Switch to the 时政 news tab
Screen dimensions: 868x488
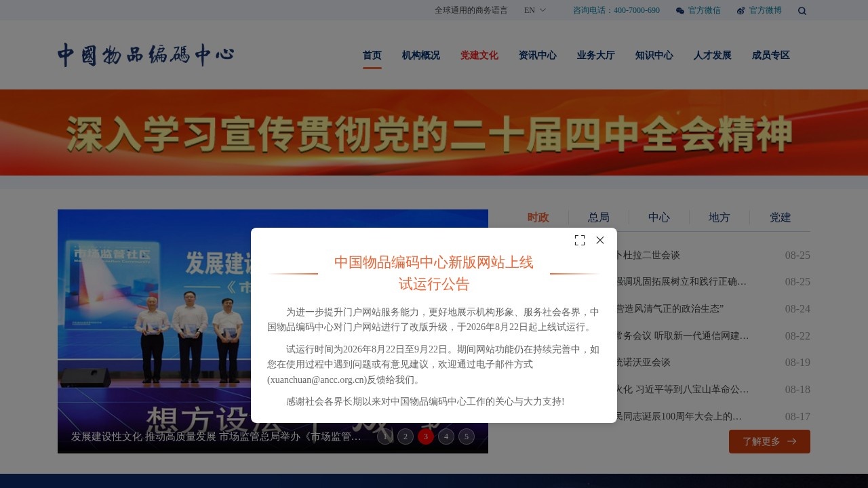tap(538, 218)
